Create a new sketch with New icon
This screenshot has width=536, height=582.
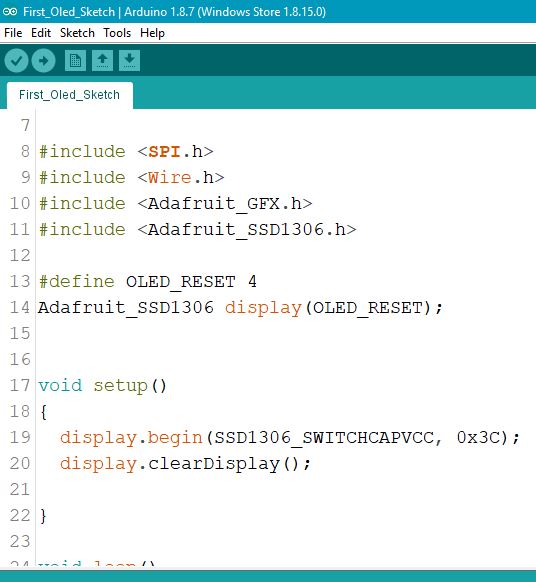(x=75, y=61)
